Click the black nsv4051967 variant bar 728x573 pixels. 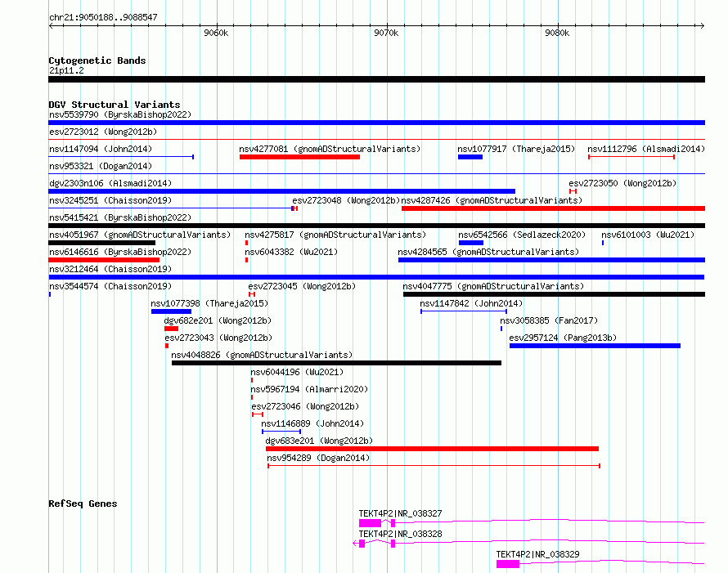click(102, 243)
